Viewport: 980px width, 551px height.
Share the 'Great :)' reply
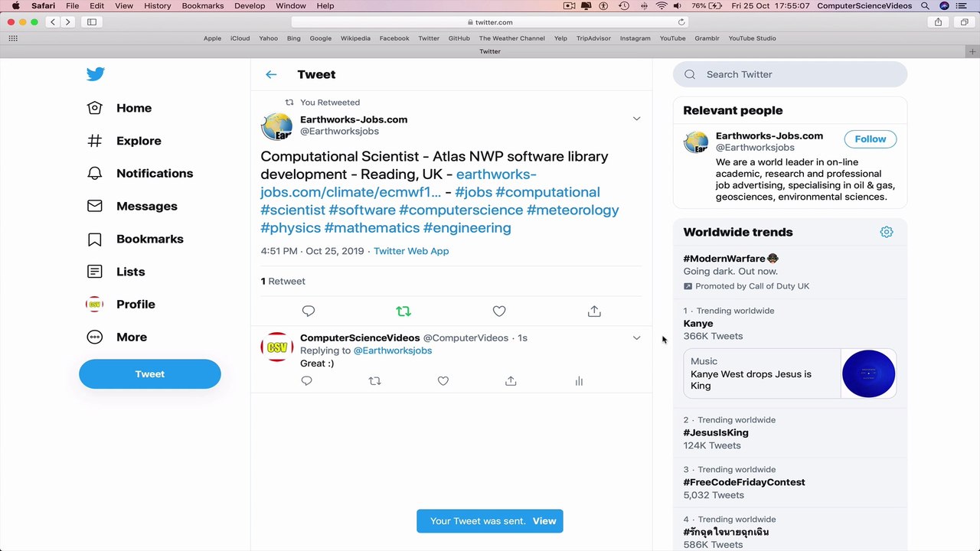click(x=511, y=381)
